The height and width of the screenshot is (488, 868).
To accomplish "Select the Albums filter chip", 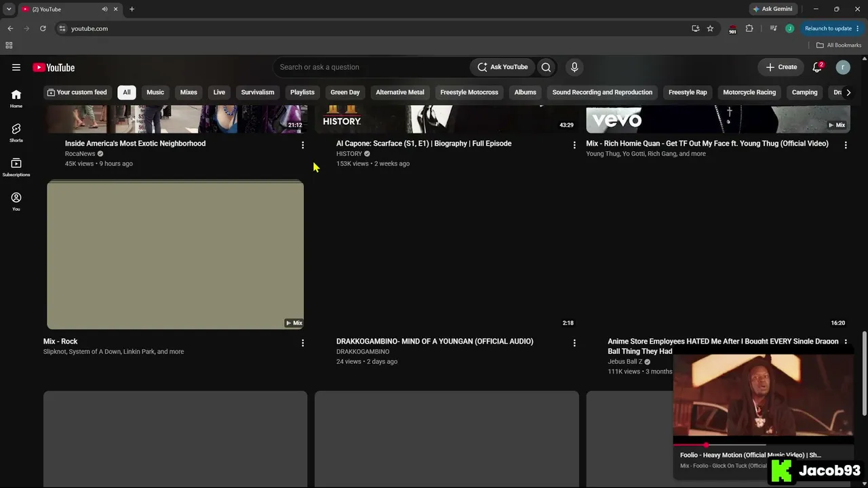I will click(x=526, y=92).
